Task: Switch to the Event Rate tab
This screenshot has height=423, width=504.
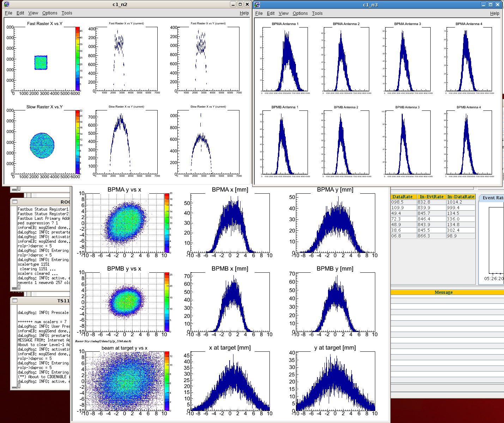Action: tap(492, 198)
